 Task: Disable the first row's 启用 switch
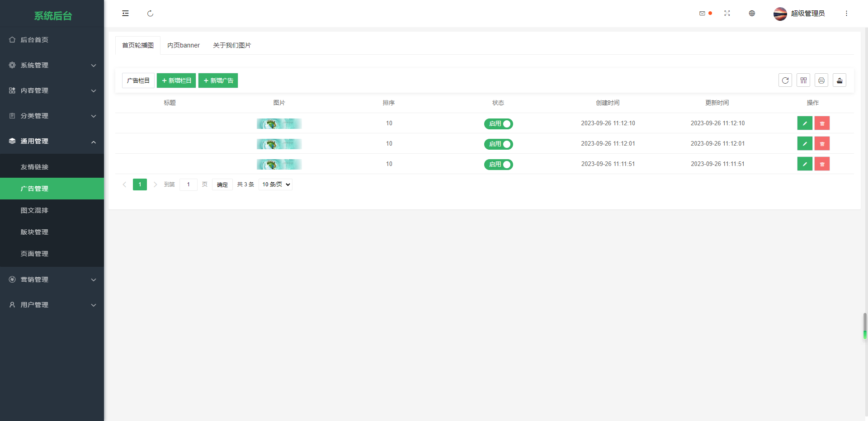click(498, 124)
